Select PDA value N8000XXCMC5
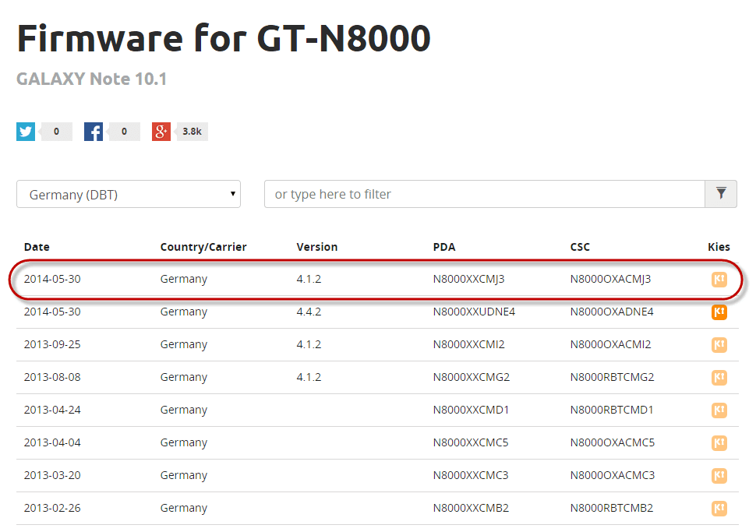 [471, 442]
